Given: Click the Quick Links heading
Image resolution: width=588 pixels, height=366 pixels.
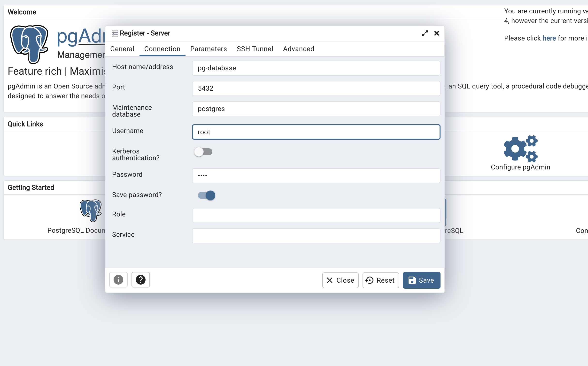Looking at the screenshot, I should tap(25, 124).
